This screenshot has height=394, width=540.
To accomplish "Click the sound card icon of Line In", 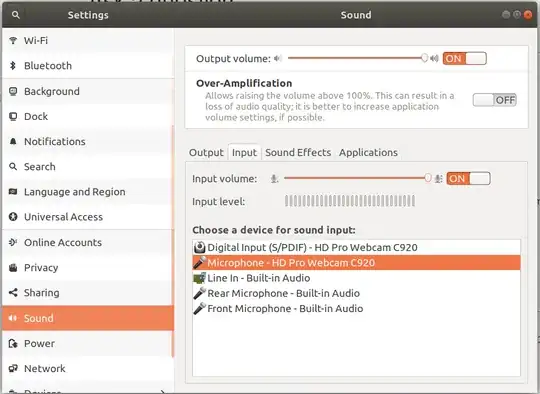I will tap(199, 278).
